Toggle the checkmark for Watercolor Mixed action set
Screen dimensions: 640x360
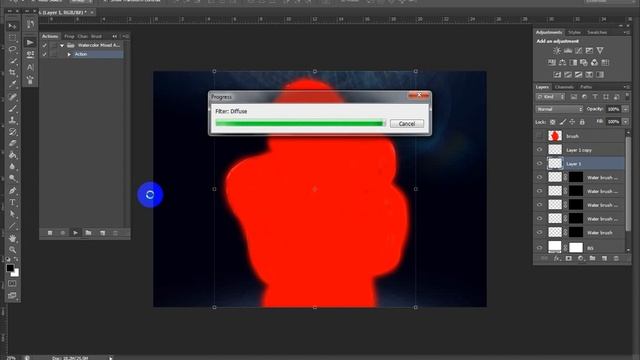pos(44,45)
